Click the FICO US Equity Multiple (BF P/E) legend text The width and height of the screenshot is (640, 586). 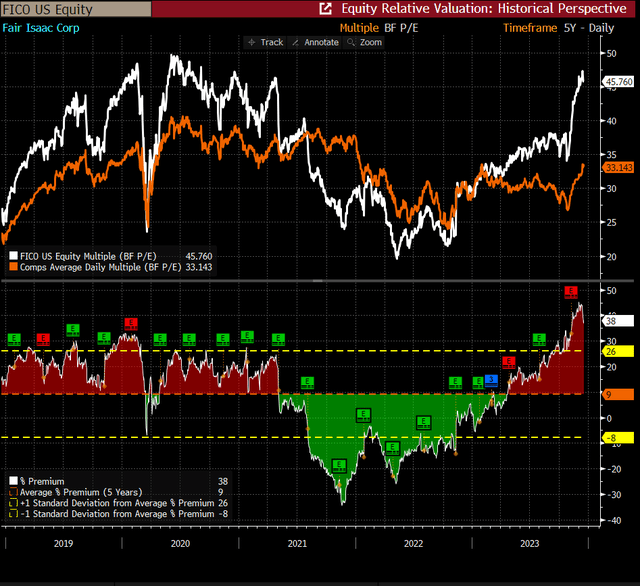[88, 256]
